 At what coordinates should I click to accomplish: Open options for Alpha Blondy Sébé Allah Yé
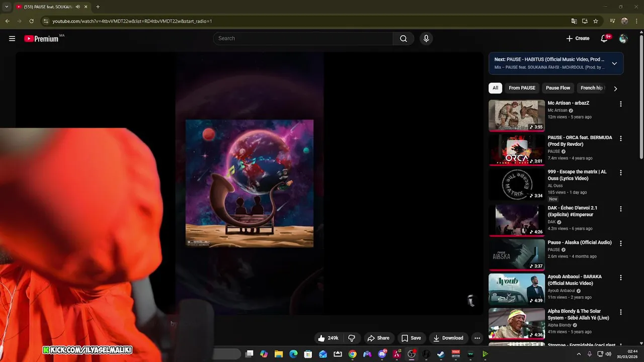click(x=620, y=312)
